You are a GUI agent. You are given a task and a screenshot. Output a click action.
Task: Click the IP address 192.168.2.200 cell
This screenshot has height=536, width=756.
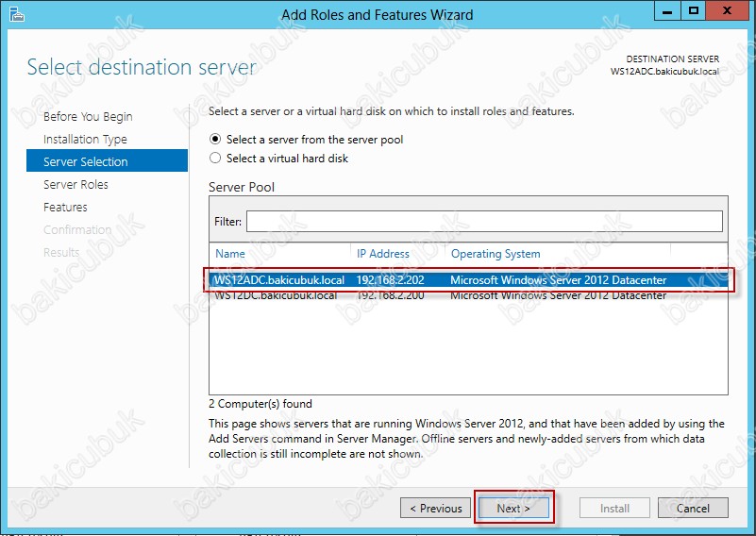click(x=390, y=295)
